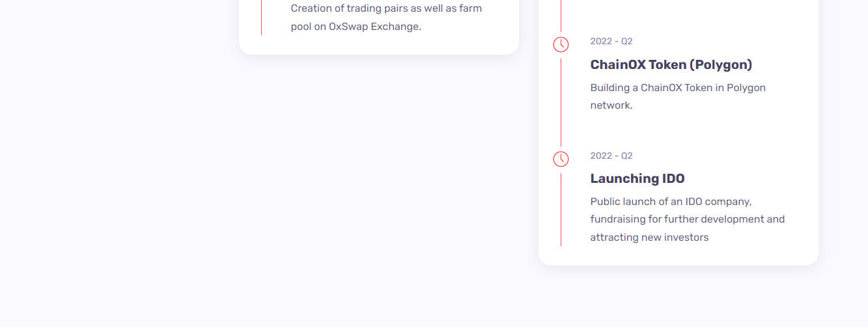Click the 'Creation of trading pairs' text line
The width and height of the screenshot is (868, 328).
[x=386, y=8]
